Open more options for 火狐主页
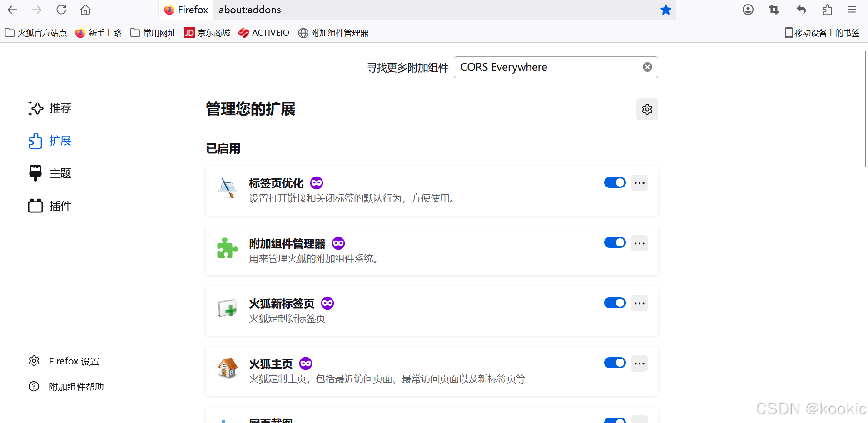Viewport: 868px width, 423px height. pos(640,364)
